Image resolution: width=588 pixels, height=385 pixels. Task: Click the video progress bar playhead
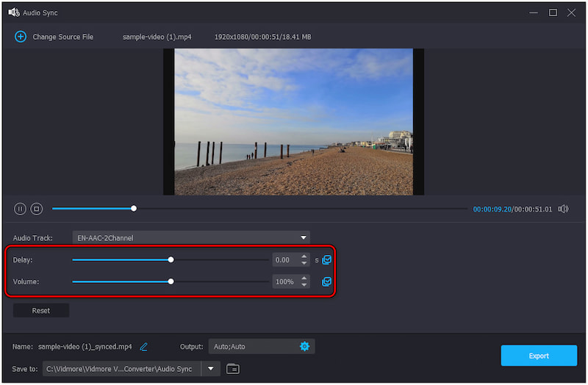coord(134,209)
